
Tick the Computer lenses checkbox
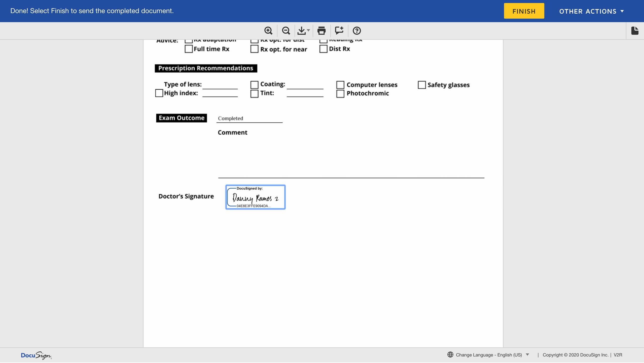tap(340, 85)
